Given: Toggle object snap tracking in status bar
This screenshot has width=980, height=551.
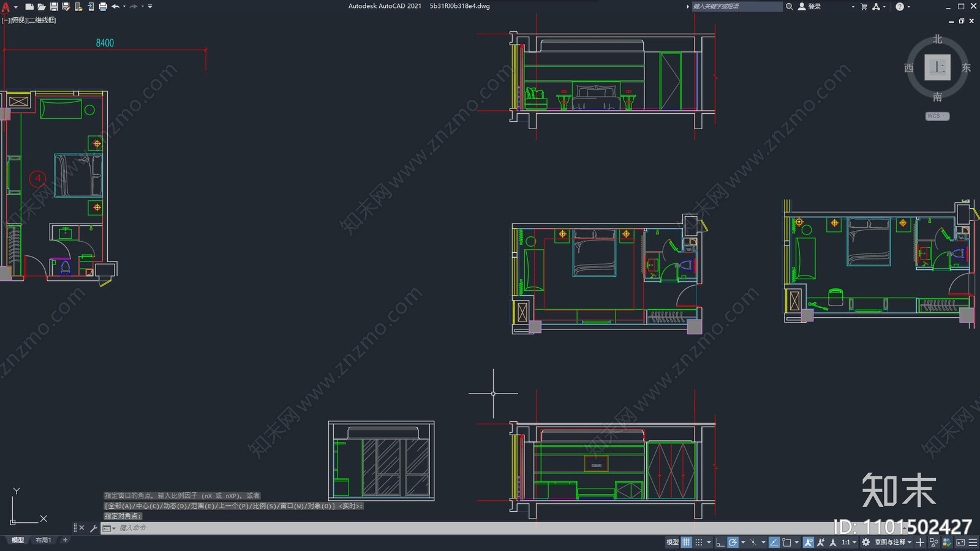Looking at the screenshot, I should click(774, 542).
